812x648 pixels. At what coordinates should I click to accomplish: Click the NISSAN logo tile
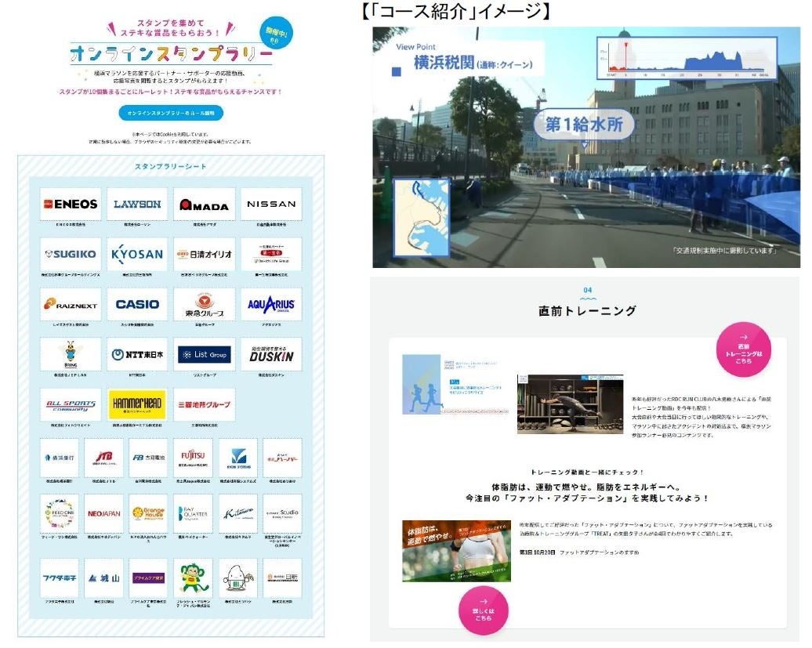271,205
